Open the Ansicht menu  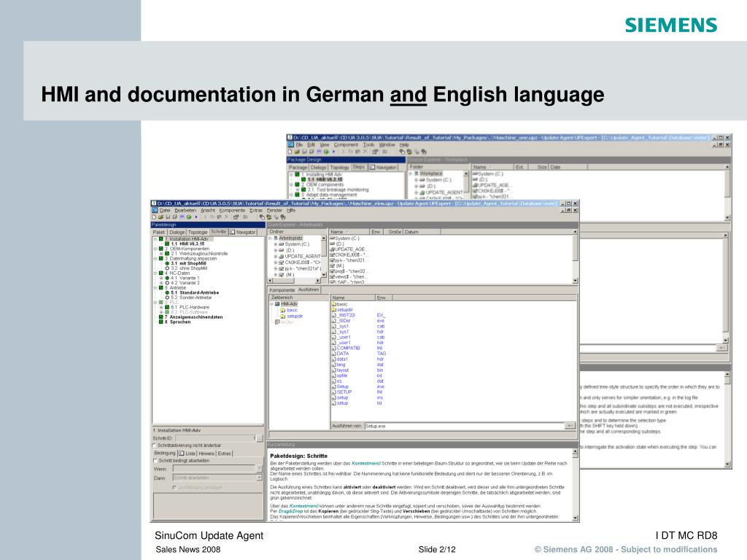click(x=208, y=211)
